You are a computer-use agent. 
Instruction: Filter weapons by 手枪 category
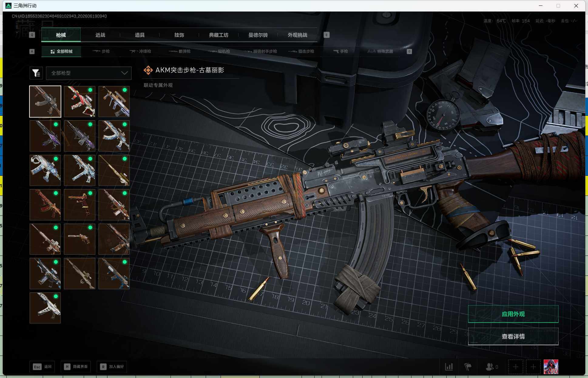click(340, 52)
